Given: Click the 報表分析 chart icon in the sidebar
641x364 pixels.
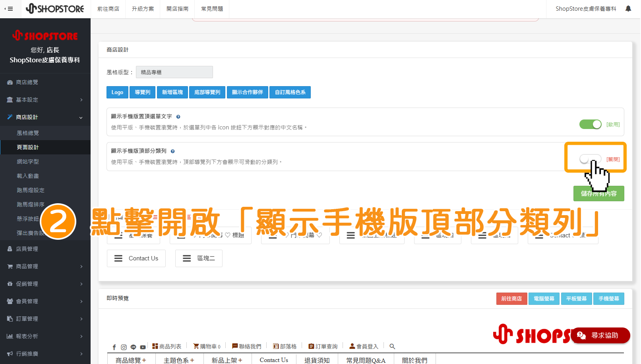Looking at the screenshot, I should click(x=10, y=336).
